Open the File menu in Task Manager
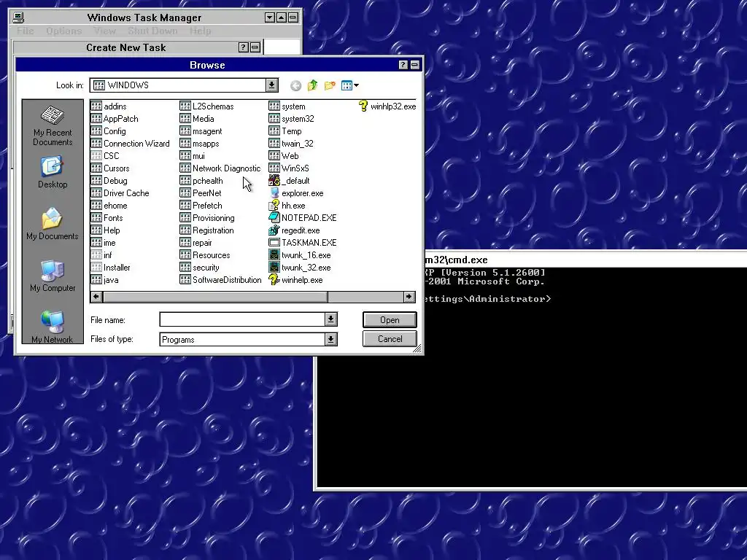 pos(26,31)
